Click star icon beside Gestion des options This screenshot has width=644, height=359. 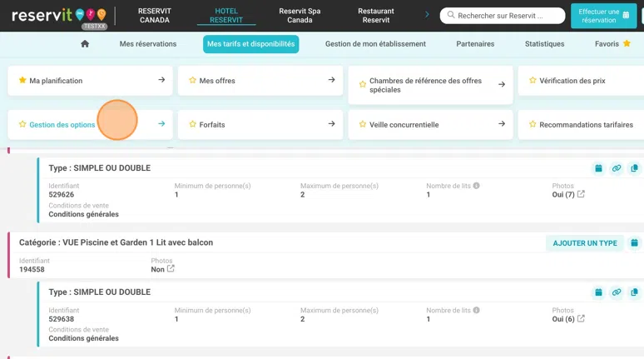tap(22, 124)
